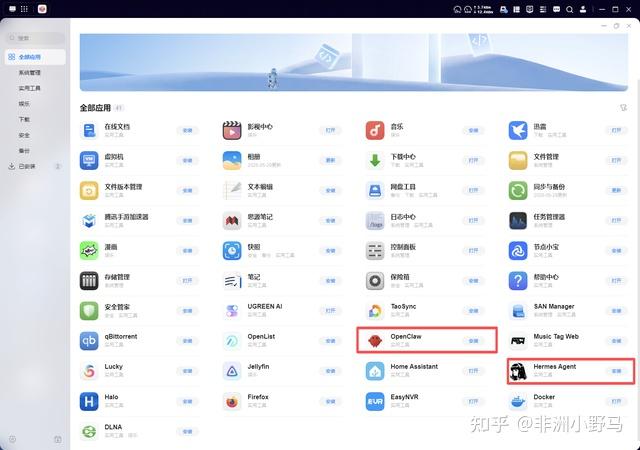
Task: Click the 日志中心 app name
Action: [x=403, y=217]
